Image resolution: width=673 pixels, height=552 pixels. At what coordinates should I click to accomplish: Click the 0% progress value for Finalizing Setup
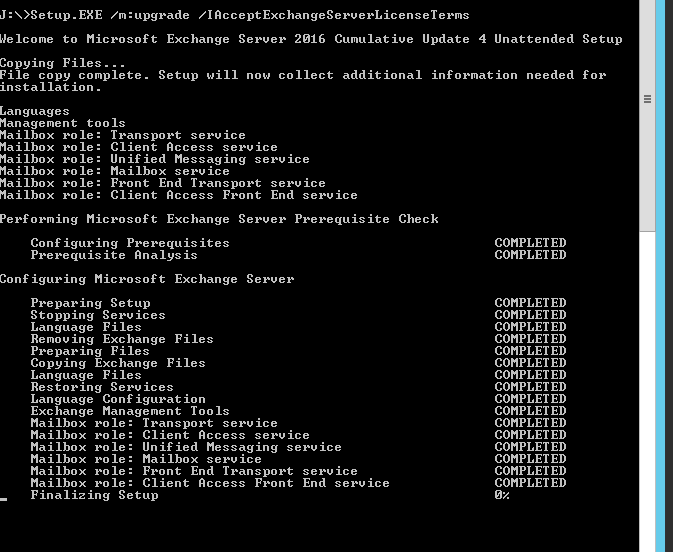point(502,495)
